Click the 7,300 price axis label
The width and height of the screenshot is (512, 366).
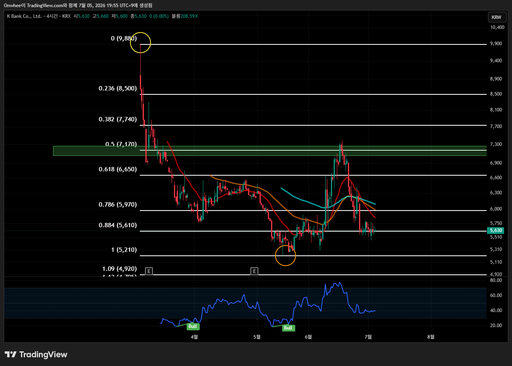496,144
